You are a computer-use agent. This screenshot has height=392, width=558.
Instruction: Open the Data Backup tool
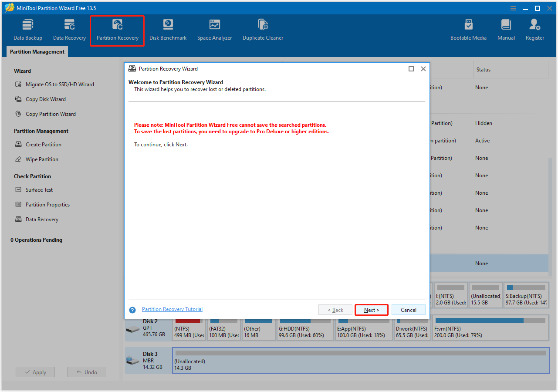pyautogui.click(x=27, y=29)
